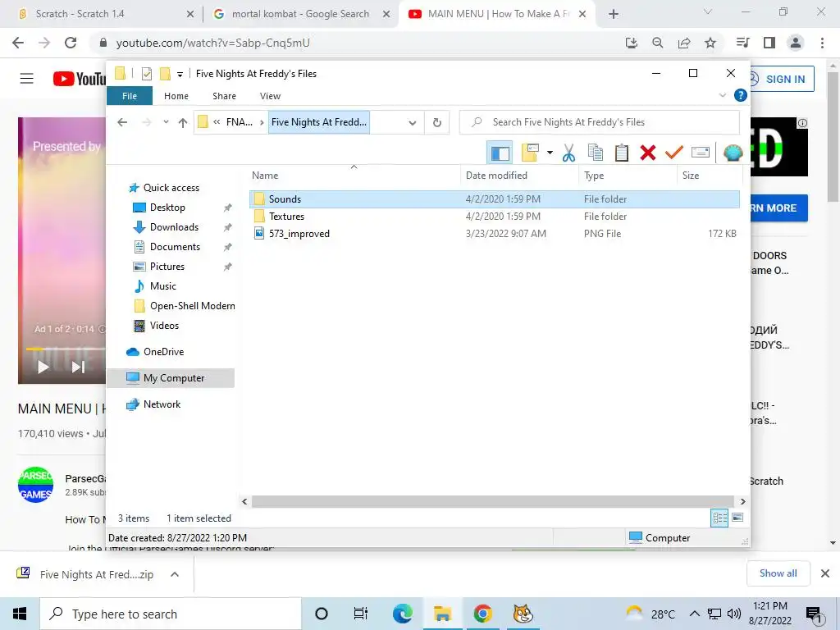Click the Properties checkmark in the title bar
This screenshot has width=840, height=630.
[146, 74]
